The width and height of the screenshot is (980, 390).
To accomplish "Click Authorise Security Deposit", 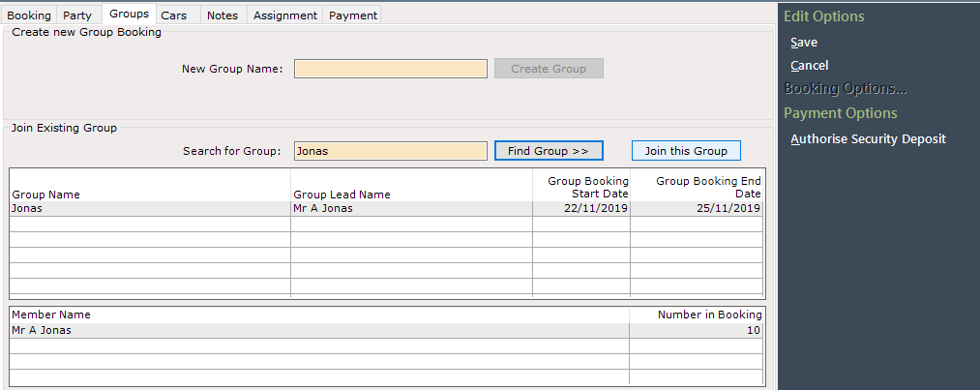I will pyautogui.click(x=868, y=139).
